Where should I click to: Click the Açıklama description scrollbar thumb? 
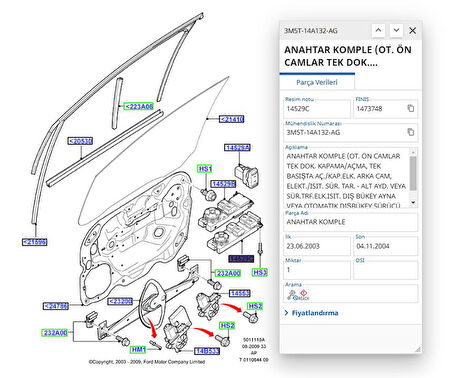tap(413, 173)
